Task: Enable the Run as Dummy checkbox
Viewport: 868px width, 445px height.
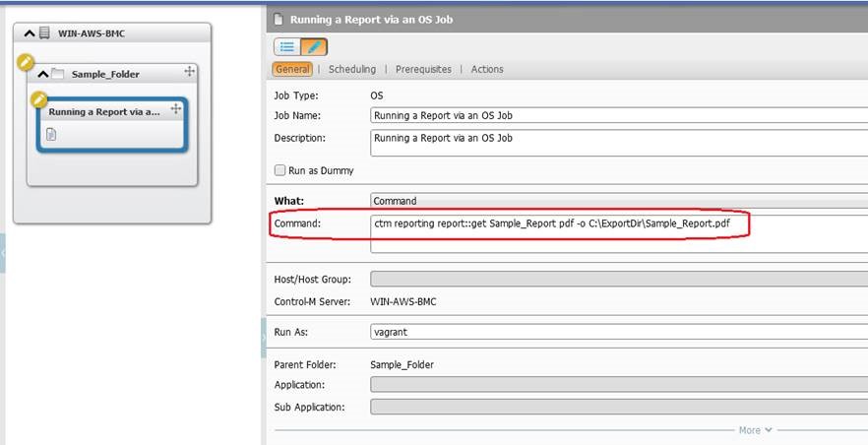Action: point(280,170)
